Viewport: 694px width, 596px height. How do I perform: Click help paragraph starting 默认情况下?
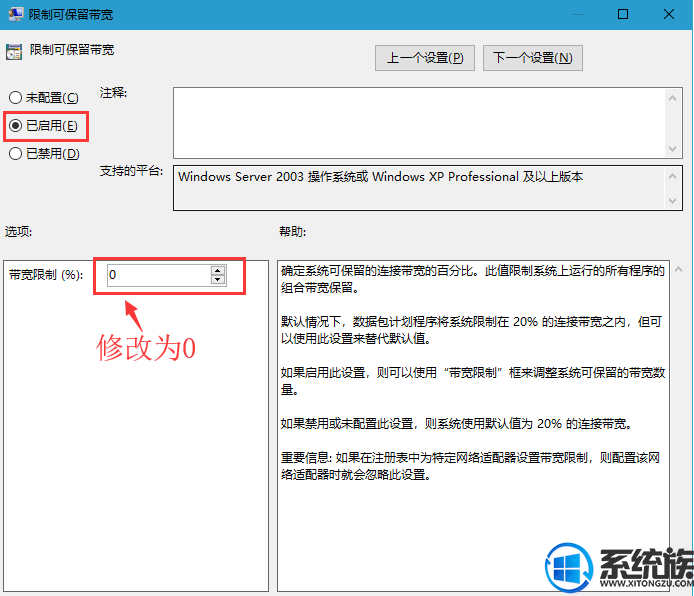point(471,330)
